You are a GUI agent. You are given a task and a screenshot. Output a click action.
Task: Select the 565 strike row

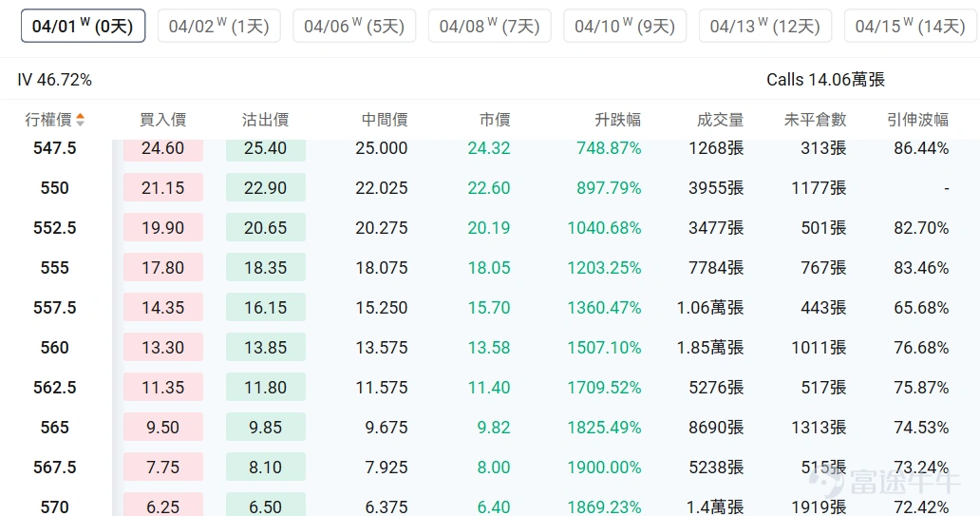[x=490, y=428]
